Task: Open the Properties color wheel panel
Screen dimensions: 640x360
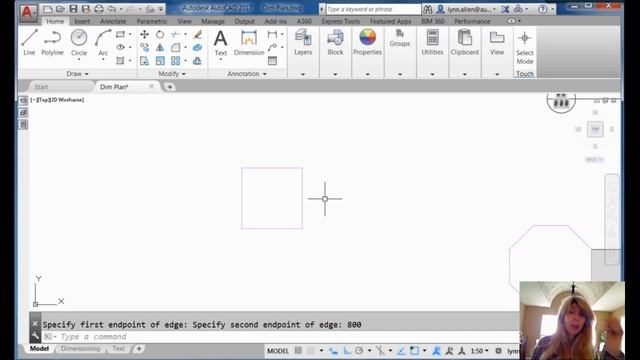Action: (x=367, y=42)
